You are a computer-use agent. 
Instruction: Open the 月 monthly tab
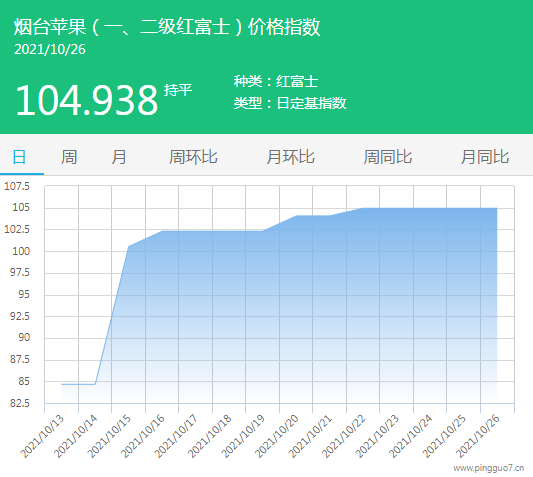119,157
